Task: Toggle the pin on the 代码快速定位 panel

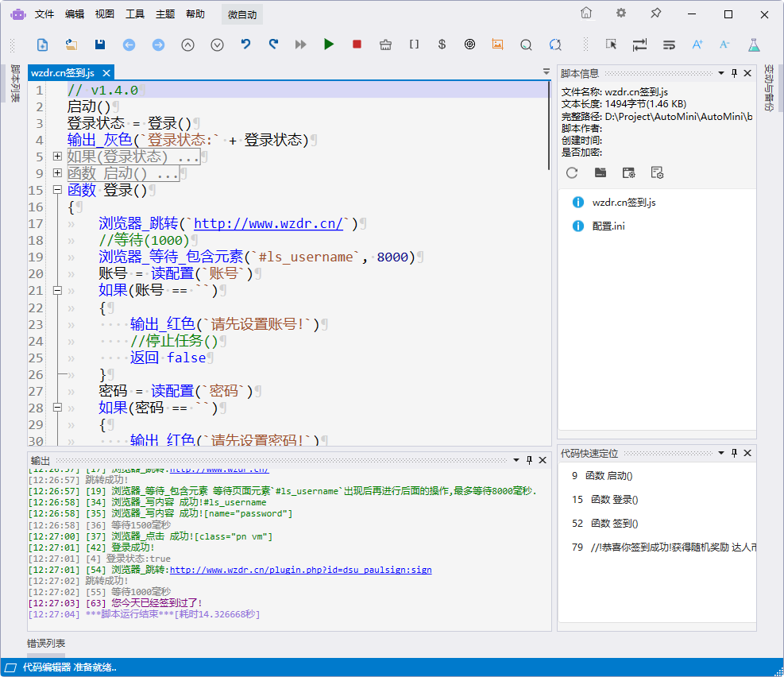Action: (x=734, y=453)
